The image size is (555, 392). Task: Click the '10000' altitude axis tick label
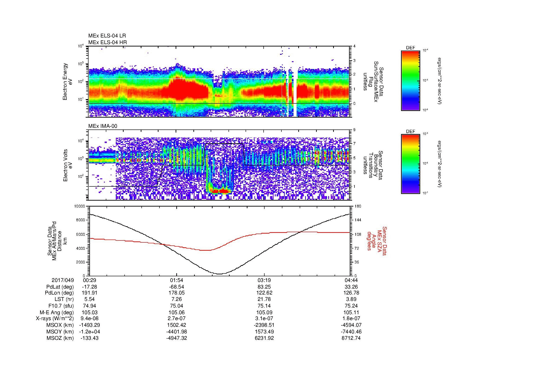click(x=80, y=206)
